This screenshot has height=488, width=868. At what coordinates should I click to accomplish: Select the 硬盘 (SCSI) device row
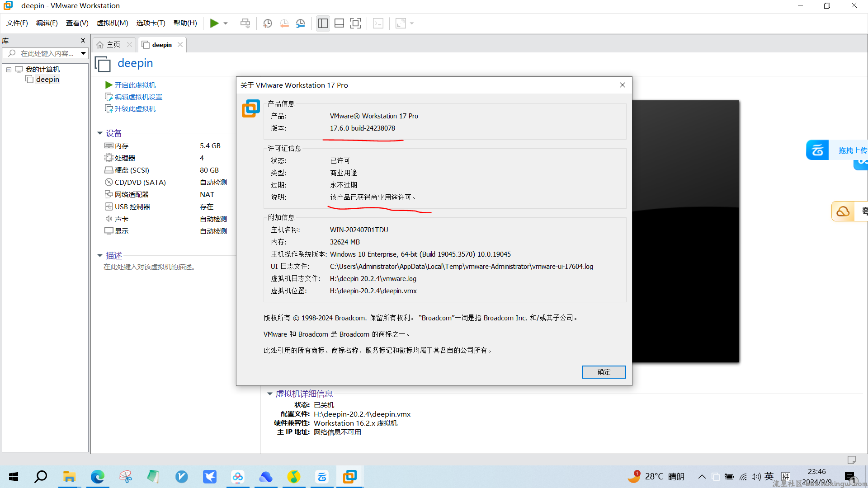[166, 170]
